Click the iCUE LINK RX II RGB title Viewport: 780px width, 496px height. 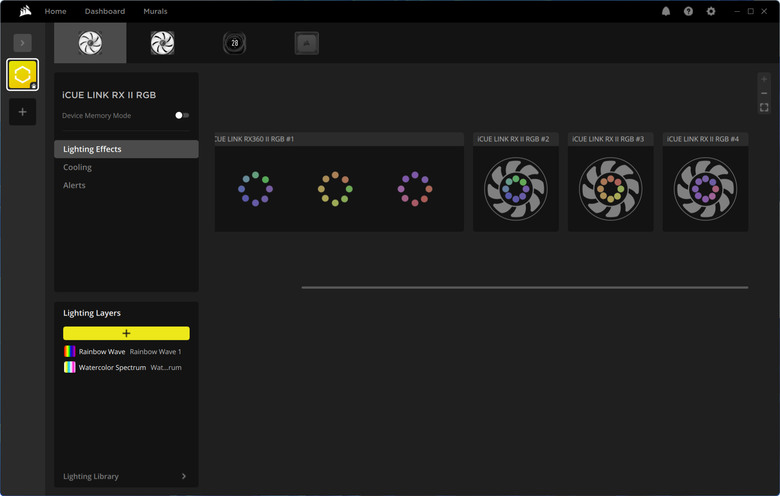pyautogui.click(x=109, y=95)
